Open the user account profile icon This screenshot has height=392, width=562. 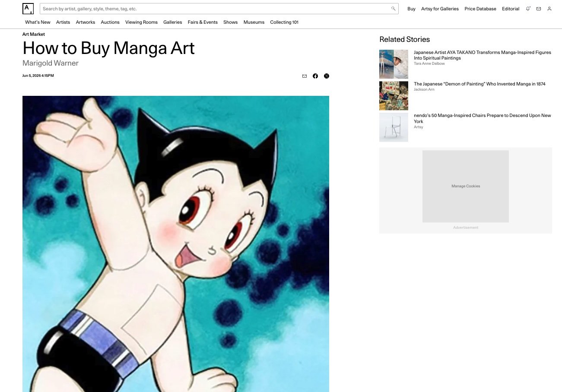[x=549, y=9]
